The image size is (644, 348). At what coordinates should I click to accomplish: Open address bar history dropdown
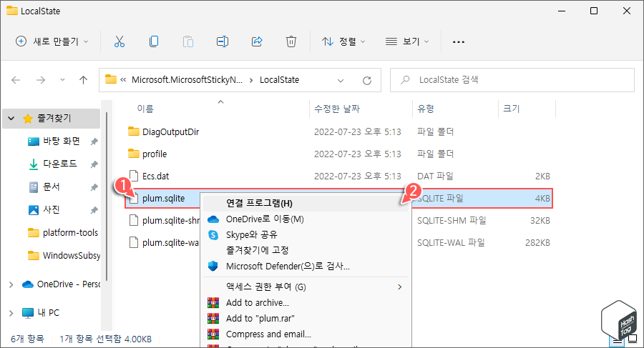click(x=341, y=81)
